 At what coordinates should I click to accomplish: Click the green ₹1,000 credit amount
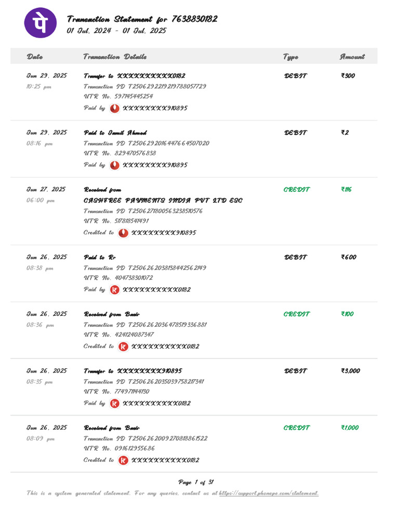(350, 428)
